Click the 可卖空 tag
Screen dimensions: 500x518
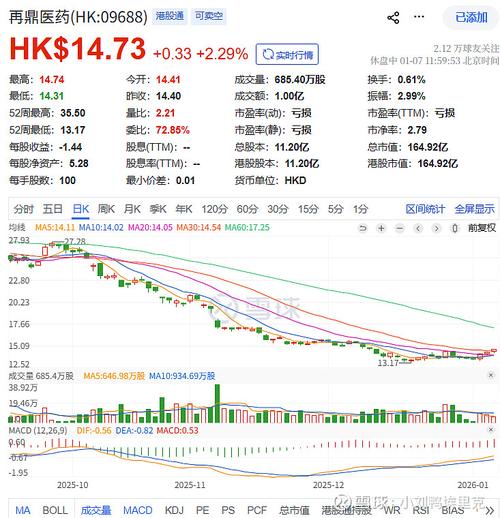pos(209,16)
